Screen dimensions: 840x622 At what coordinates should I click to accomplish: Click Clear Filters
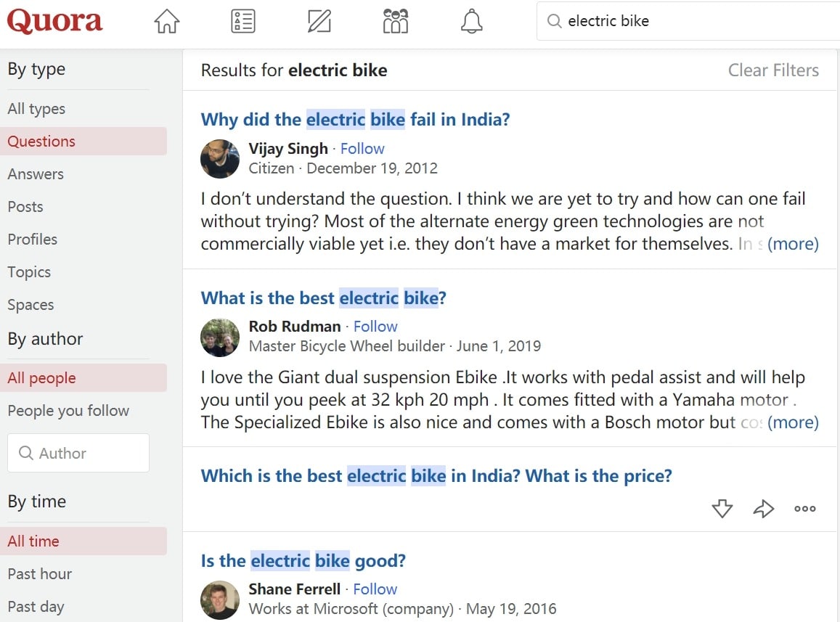pos(773,70)
